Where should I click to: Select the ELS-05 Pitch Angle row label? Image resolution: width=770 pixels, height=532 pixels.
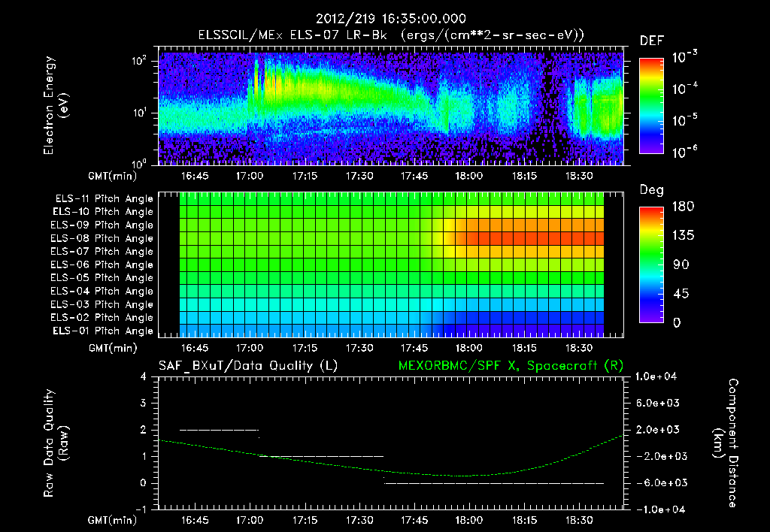click(102, 278)
